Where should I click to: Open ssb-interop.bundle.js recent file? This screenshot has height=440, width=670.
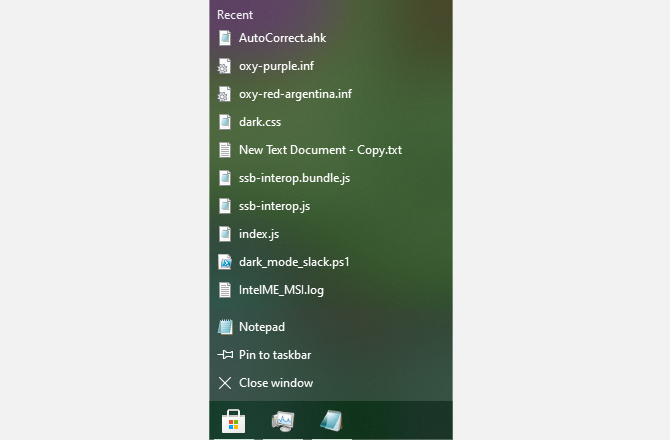pos(331,178)
